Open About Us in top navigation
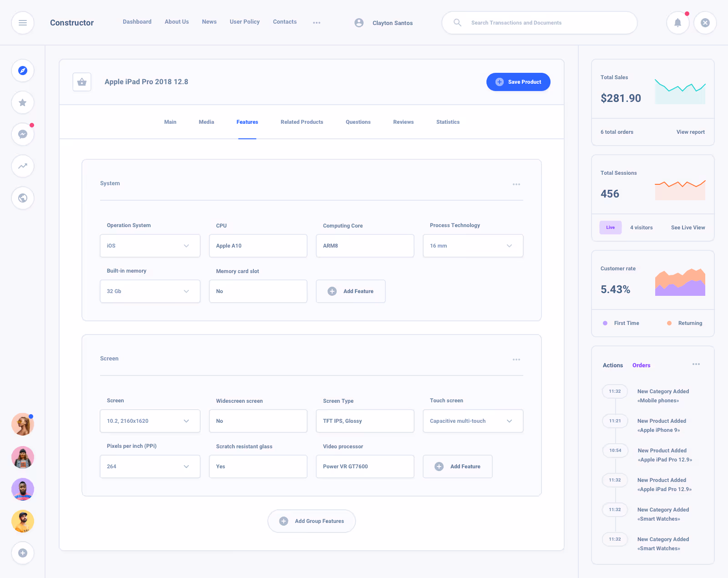Viewport: 728px width, 578px height. pyautogui.click(x=177, y=22)
